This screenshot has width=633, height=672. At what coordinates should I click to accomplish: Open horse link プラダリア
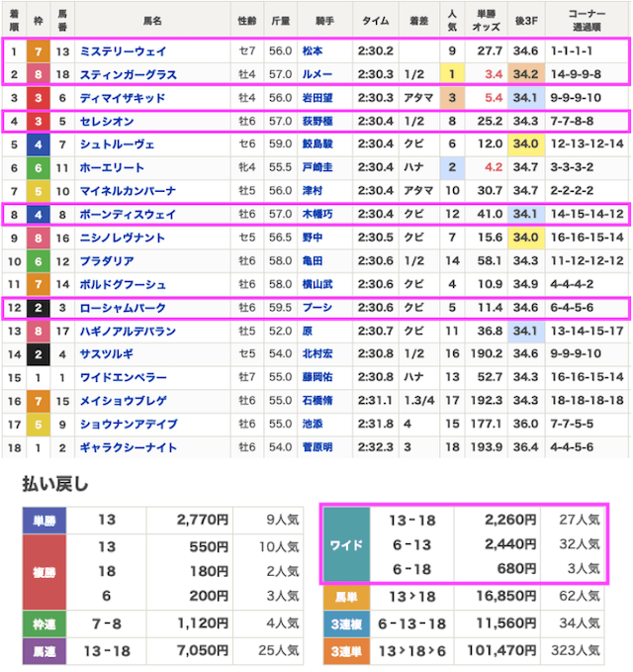(x=107, y=261)
